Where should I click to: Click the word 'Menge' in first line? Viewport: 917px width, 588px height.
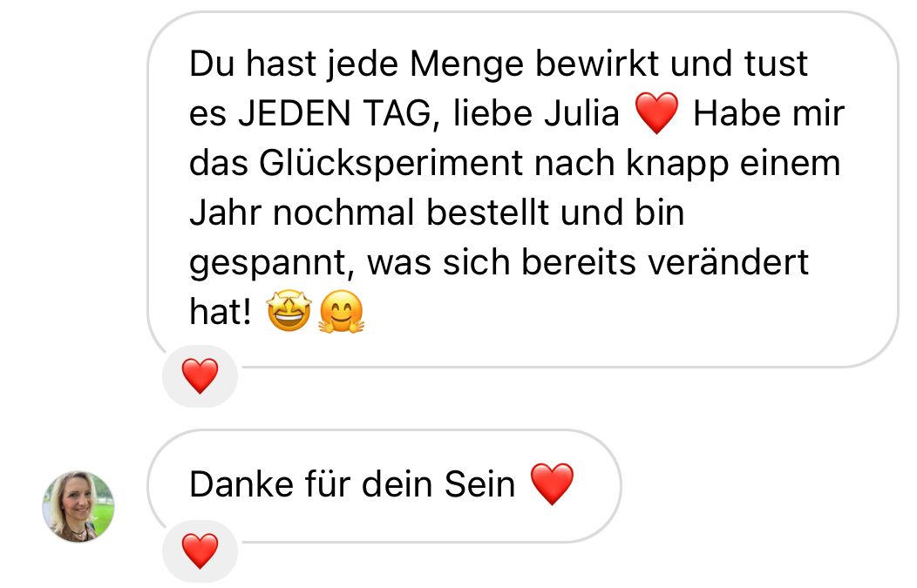pos(466,65)
